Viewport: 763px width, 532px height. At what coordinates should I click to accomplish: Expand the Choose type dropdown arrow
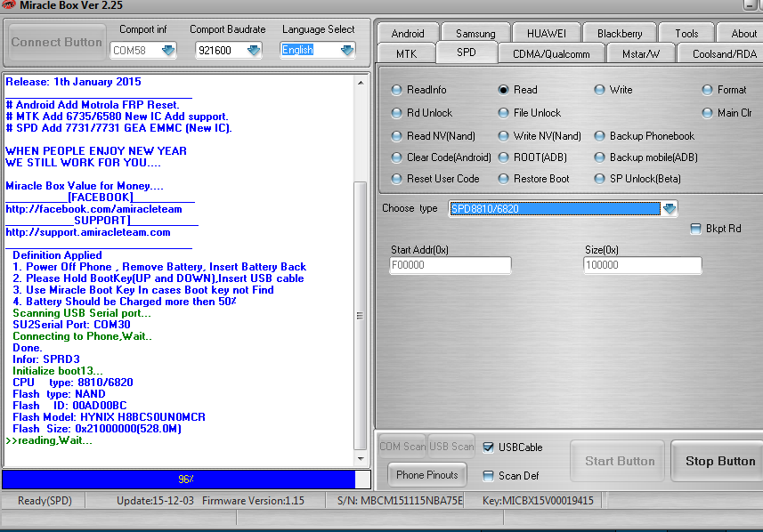pos(670,208)
